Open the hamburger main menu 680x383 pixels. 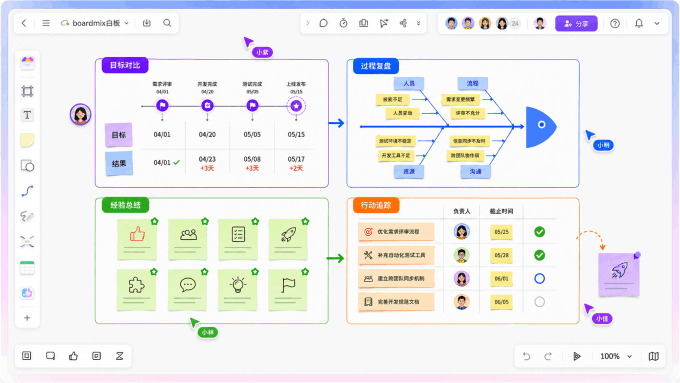[x=46, y=23]
